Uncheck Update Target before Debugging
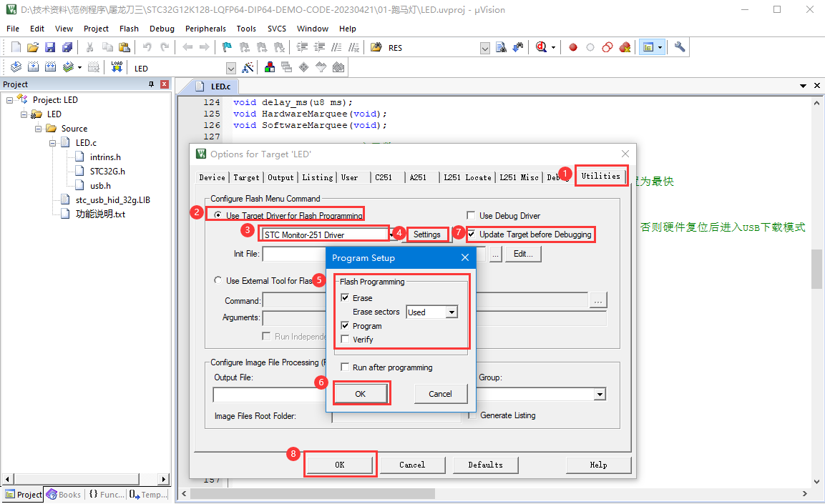825x504 pixels. click(x=472, y=234)
